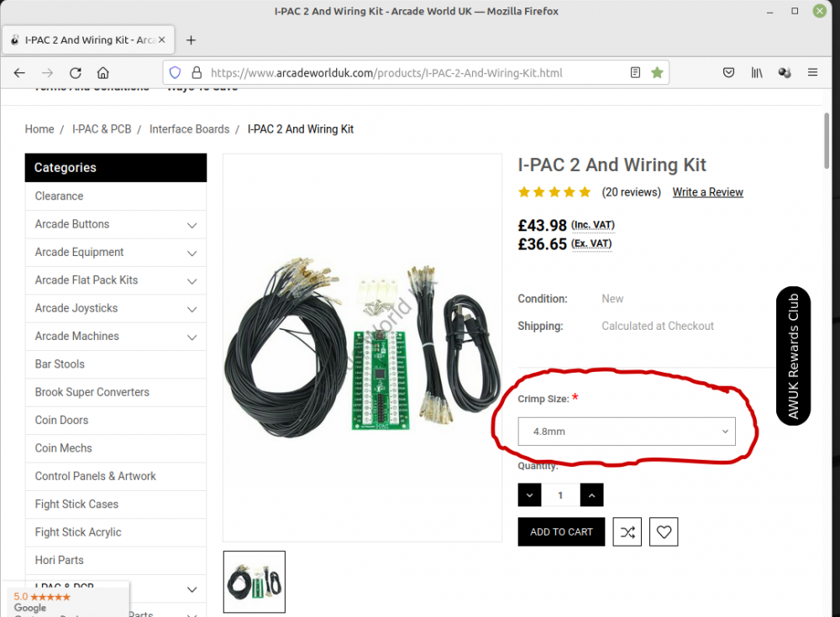Expand the Arcade Joysticks category chevron
840x617 pixels.
click(x=192, y=309)
